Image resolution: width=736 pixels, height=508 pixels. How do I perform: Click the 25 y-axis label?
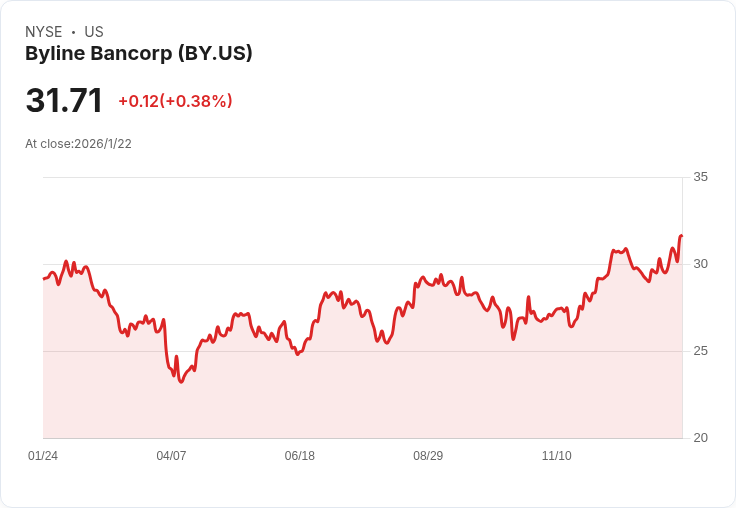[x=700, y=351]
